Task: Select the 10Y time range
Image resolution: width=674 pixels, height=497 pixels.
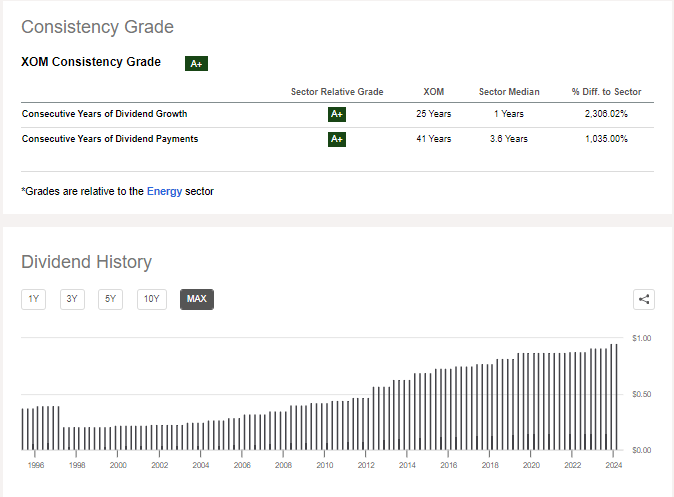Action: [151, 299]
